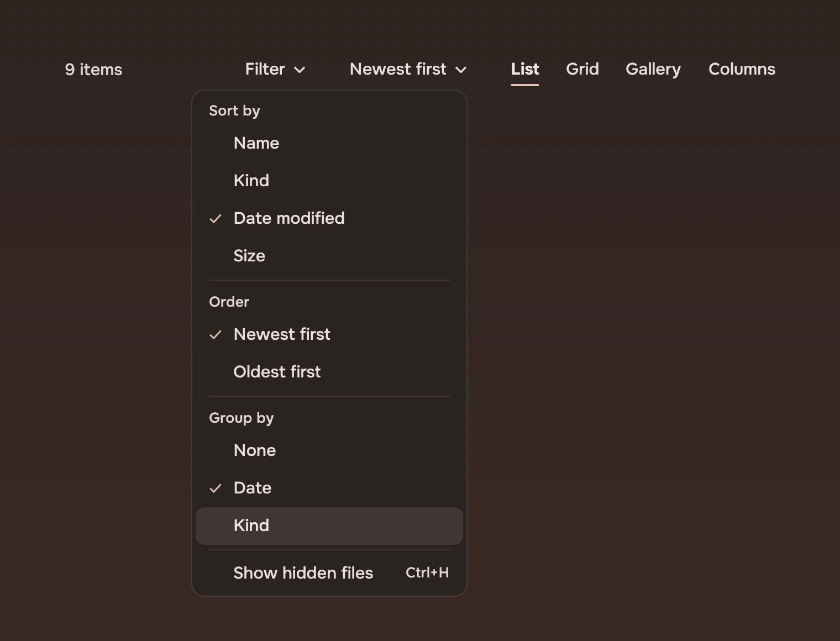Group files by Date
Screen dimensions: 840x641
pyautogui.click(x=329, y=488)
